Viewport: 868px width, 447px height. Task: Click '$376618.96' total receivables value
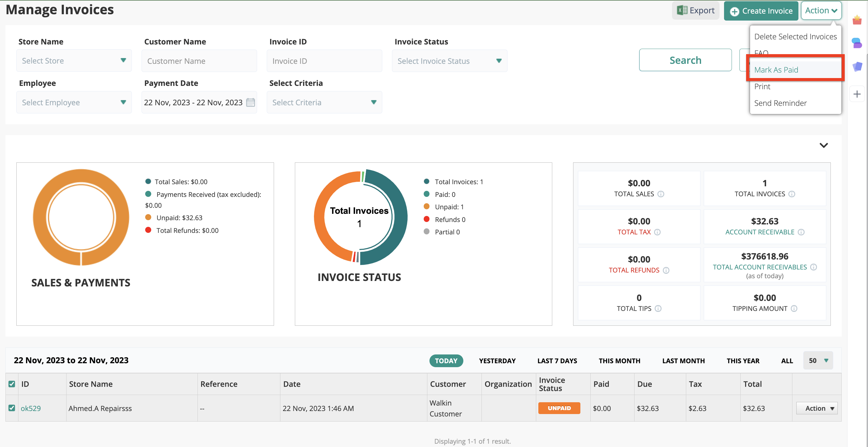(x=765, y=256)
